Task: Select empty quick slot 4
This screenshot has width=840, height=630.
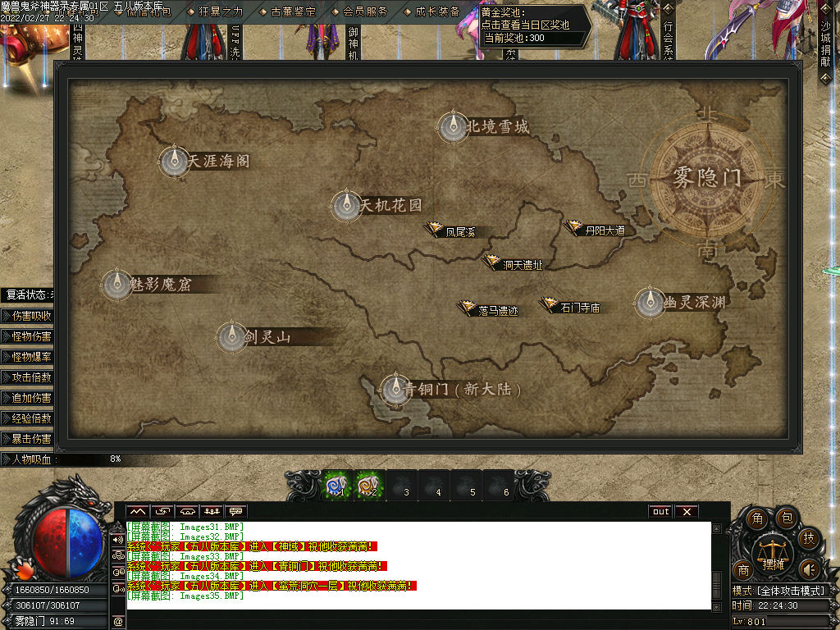Action: coord(433,486)
